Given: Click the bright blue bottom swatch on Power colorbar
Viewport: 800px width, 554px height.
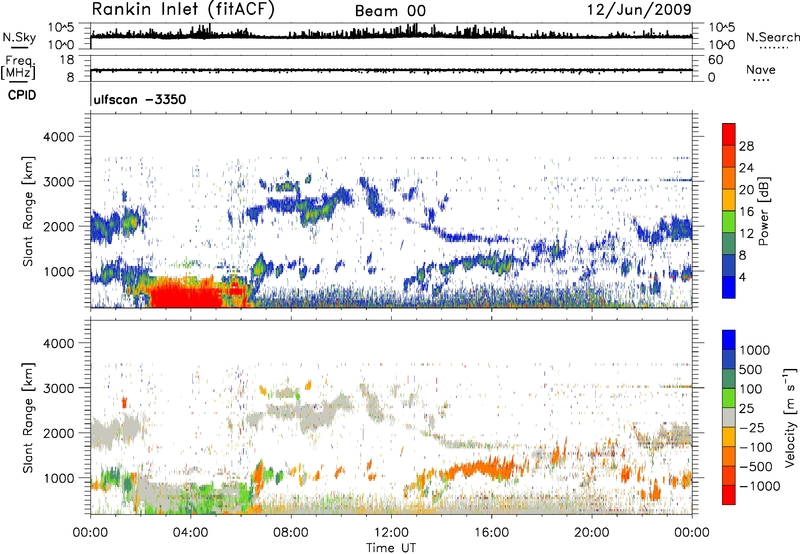Looking at the screenshot, I should pos(729,287).
